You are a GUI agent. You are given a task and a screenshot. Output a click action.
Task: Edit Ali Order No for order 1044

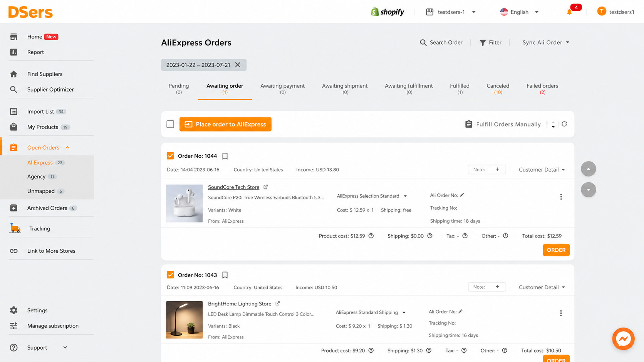click(462, 195)
